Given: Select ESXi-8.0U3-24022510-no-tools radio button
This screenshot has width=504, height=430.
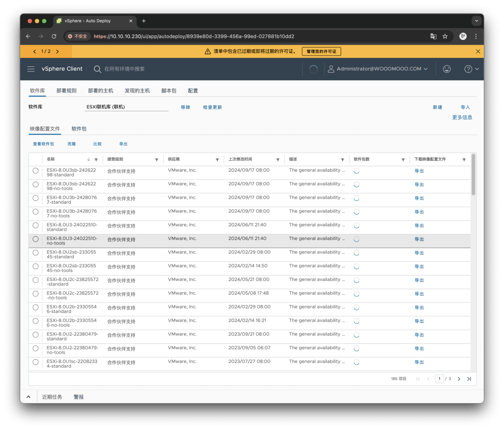Looking at the screenshot, I should tap(35, 239).
